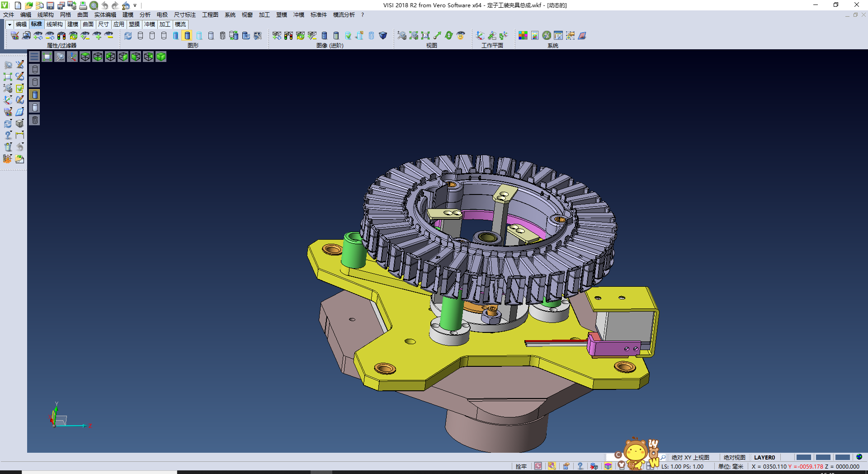Click the Open file icon
This screenshot has height=474, width=868.
coord(28,5)
